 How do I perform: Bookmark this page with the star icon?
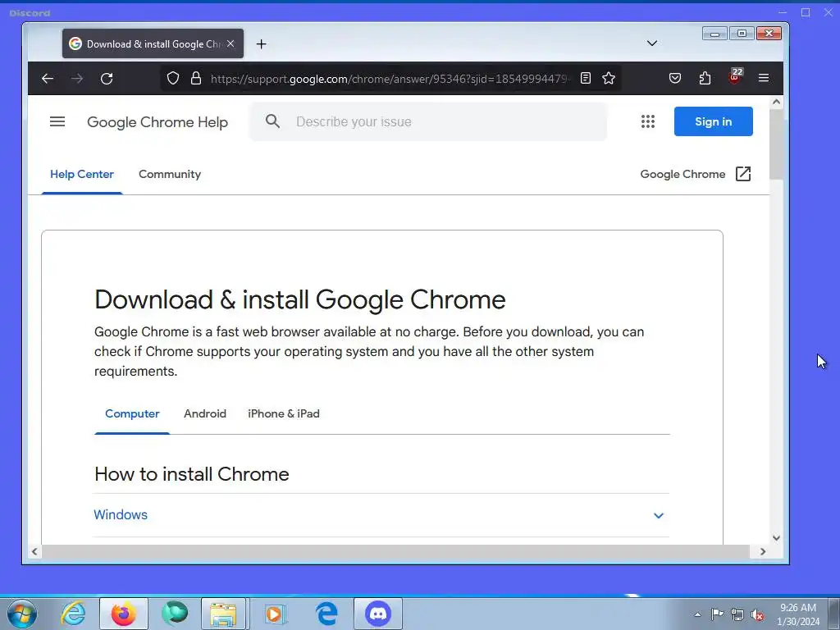point(609,78)
